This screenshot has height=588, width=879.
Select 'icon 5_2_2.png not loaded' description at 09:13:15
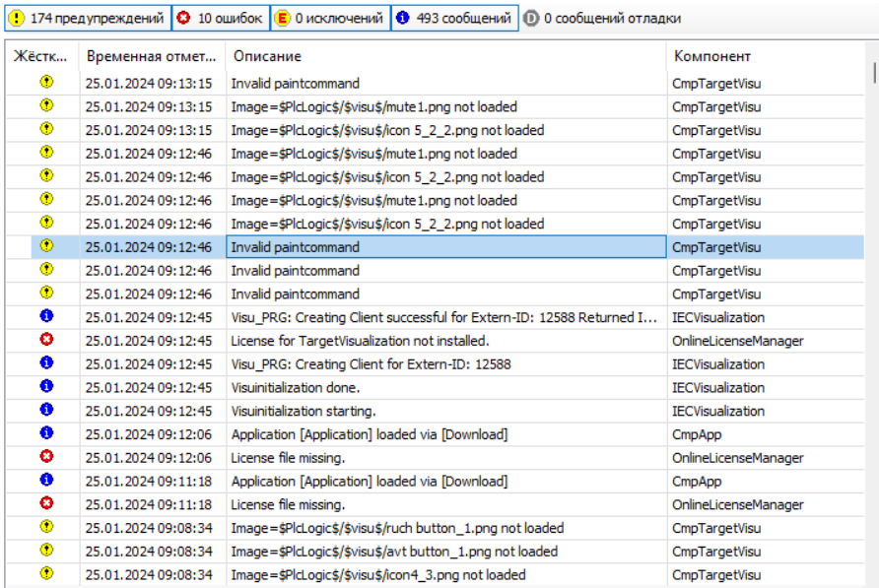[x=387, y=131]
